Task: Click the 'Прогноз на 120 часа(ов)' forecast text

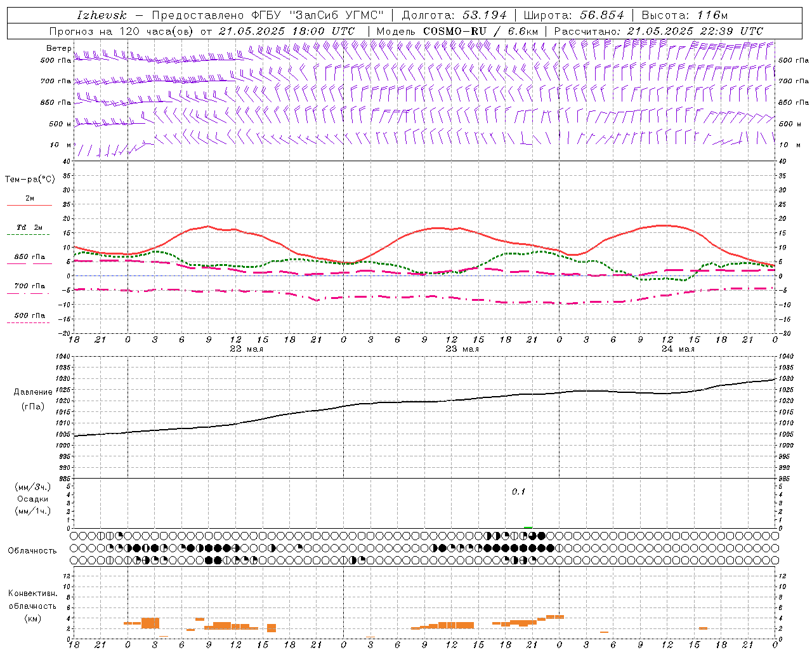Action: [x=122, y=31]
